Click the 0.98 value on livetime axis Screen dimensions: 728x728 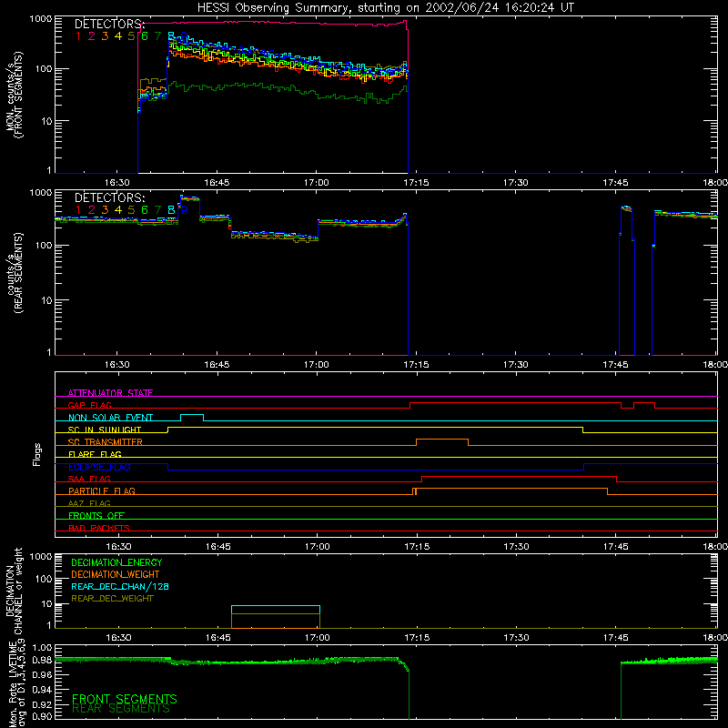point(42,661)
